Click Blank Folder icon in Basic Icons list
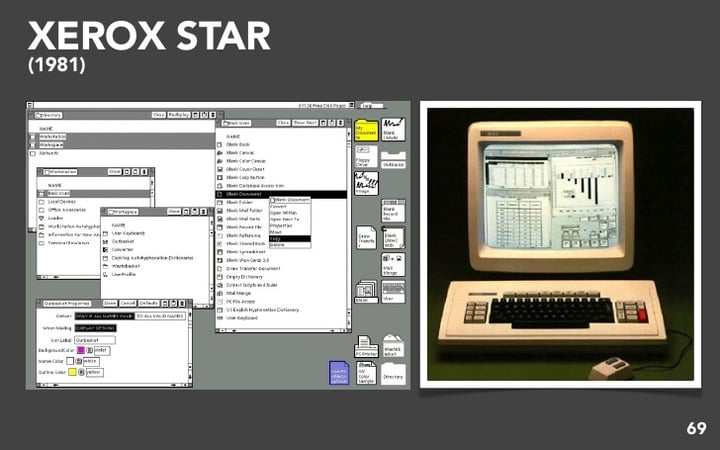This screenshot has height=450, width=720. point(219,202)
